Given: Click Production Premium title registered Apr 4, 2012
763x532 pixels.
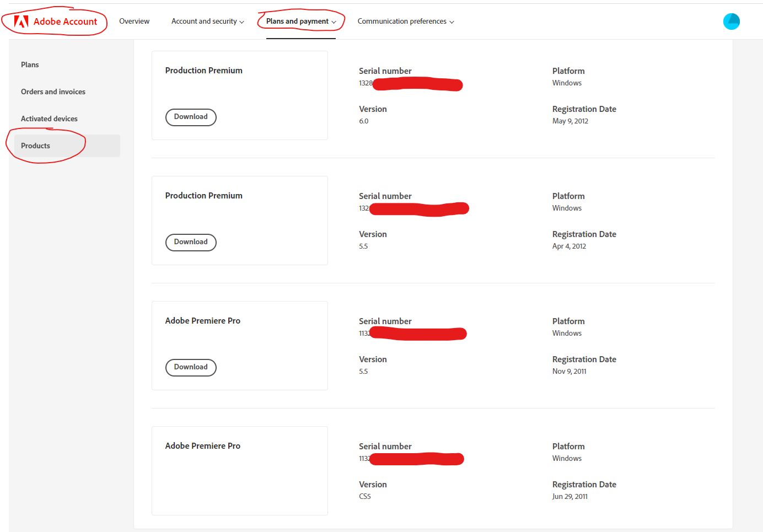Looking at the screenshot, I should (204, 196).
